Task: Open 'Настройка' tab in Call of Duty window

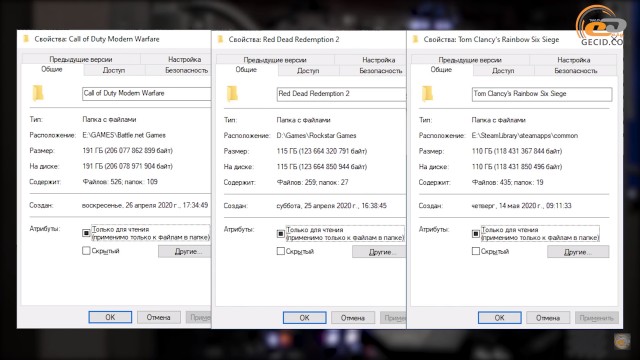Action: (176, 59)
